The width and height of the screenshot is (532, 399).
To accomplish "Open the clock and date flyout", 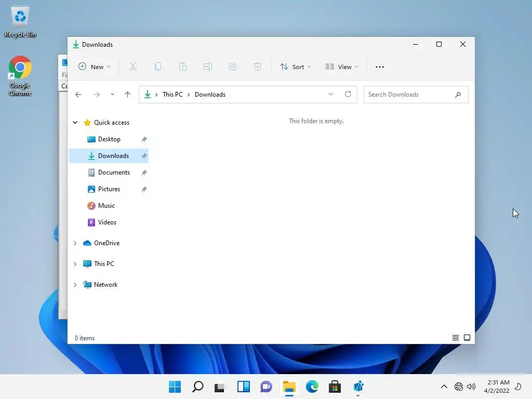I will pos(497,387).
